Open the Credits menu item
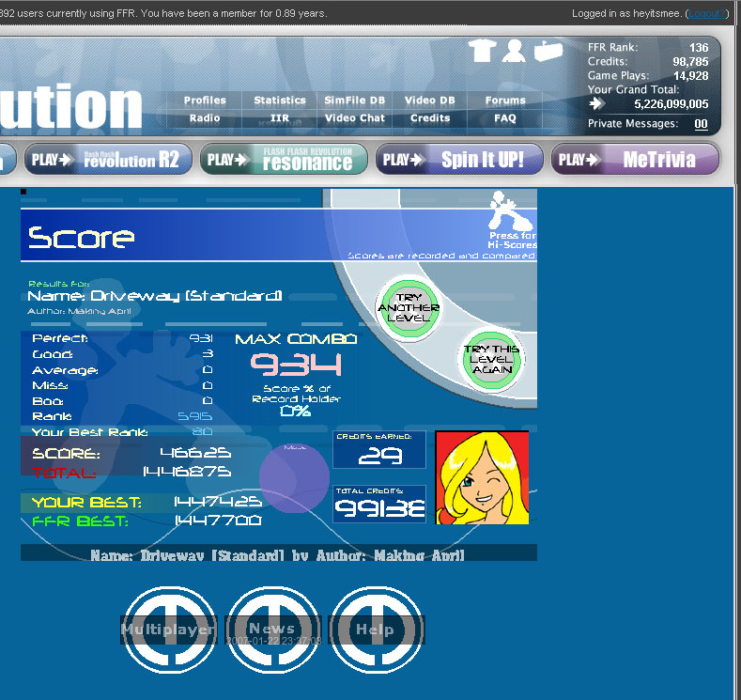This screenshot has width=741, height=700. click(x=429, y=118)
